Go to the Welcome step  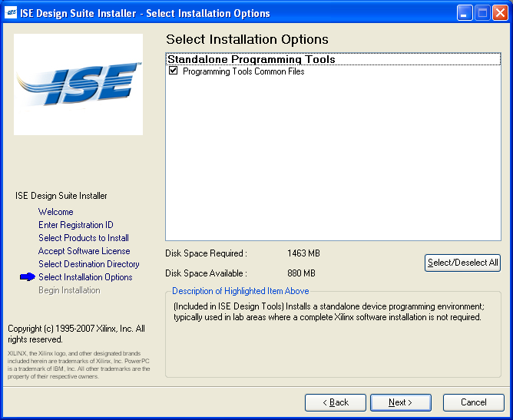coord(56,212)
